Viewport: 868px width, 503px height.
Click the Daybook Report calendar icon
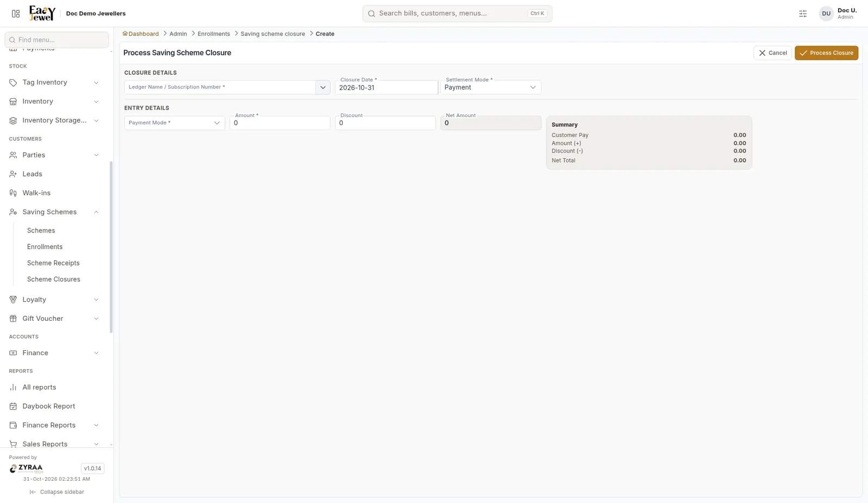(x=13, y=407)
